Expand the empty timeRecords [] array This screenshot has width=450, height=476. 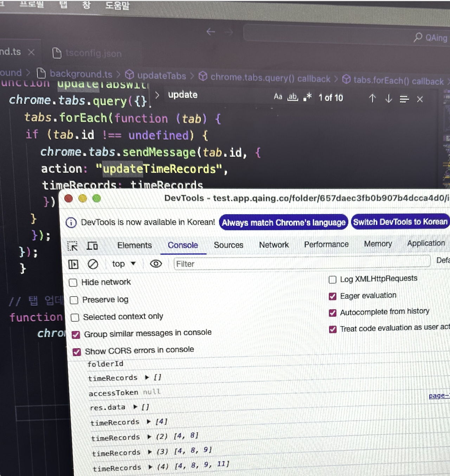coord(147,377)
